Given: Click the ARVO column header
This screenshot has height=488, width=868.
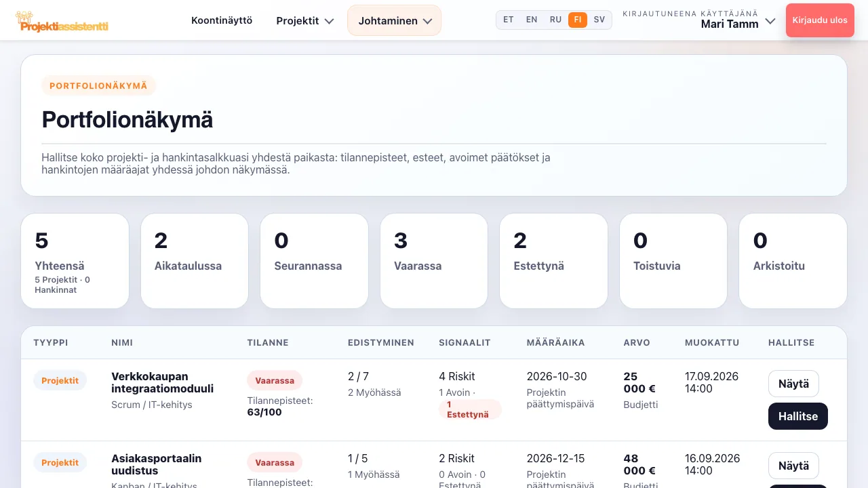Looking at the screenshot, I should coord(637,342).
